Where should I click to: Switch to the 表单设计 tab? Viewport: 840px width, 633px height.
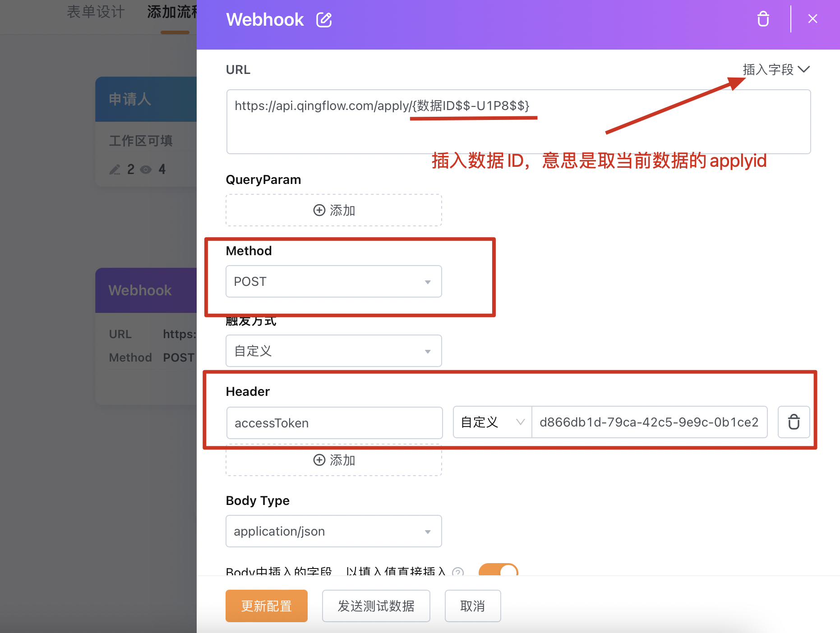pos(96,12)
